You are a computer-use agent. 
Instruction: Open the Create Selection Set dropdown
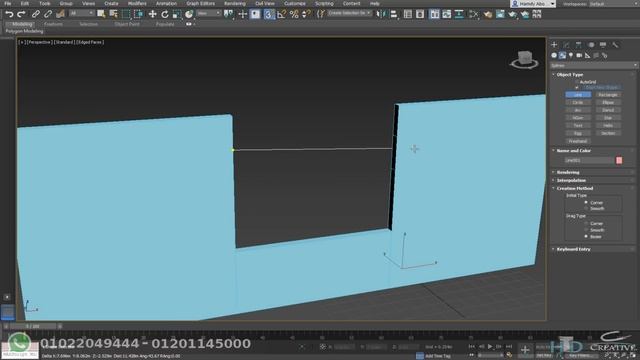(x=349, y=13)
